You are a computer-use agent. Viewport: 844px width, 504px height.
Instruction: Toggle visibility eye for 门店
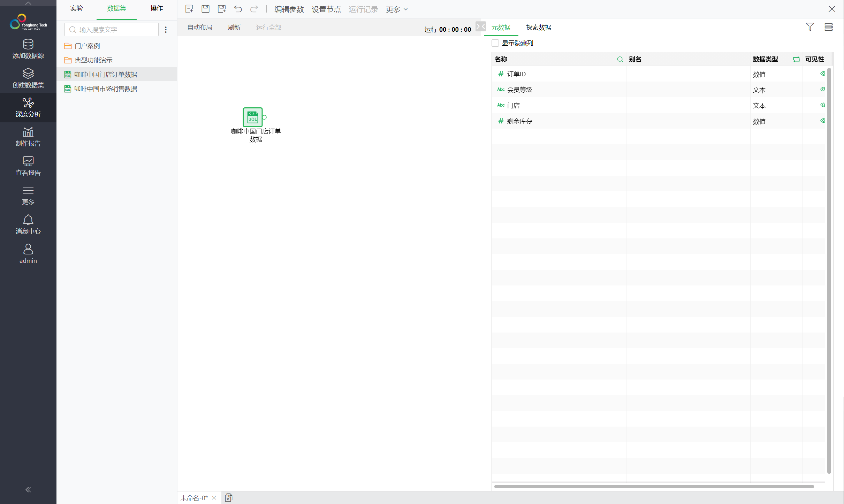click(x=823, y=105)
